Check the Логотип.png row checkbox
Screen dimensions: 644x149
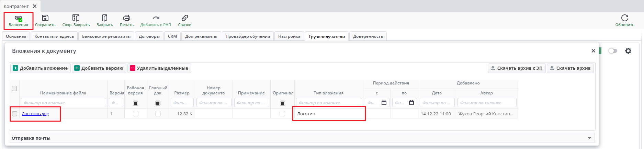(x=14, y=114)
